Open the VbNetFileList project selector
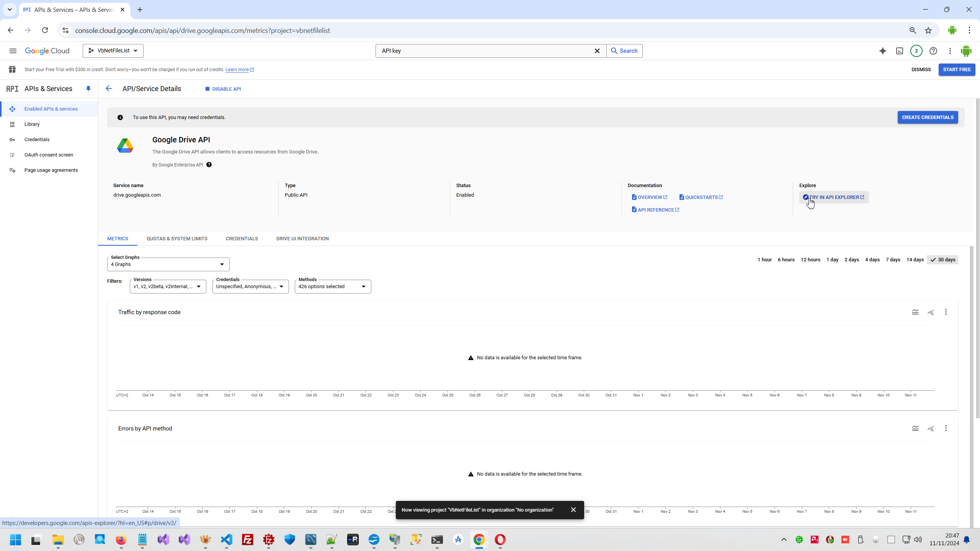This screenshot has height=551, width=980. (x=113, y=51)
